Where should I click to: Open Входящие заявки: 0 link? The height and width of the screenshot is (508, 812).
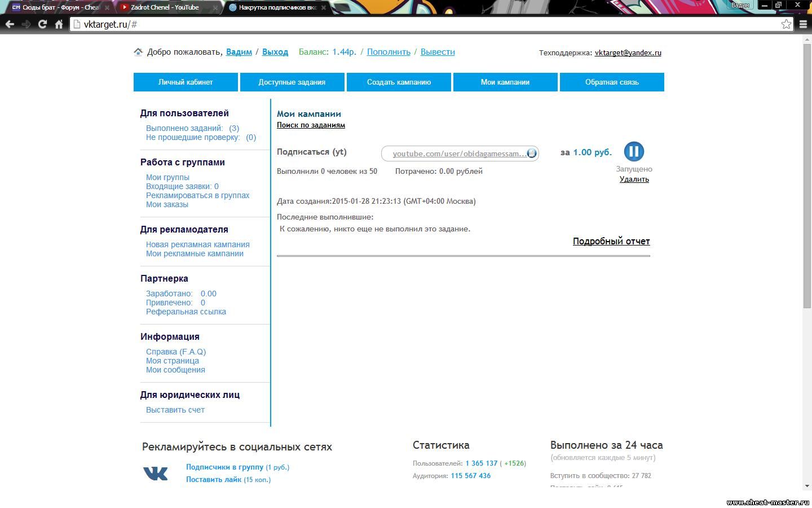click(x=182, y=186)
